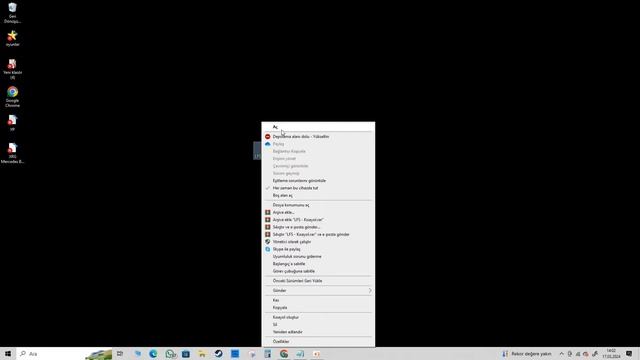This screenshot has width=640, height=360.
Task: Click Depolama alanı dolu - Yükseltin entry
Action: pos(318,137)
